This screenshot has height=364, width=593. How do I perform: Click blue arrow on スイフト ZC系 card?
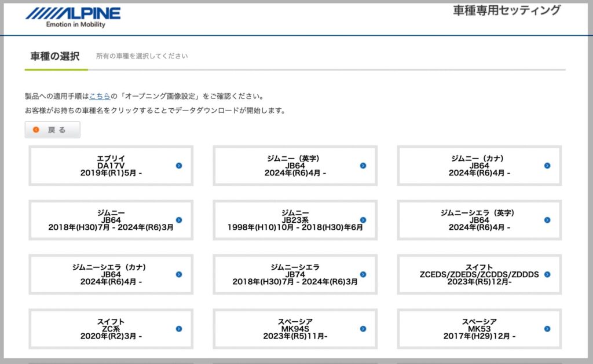tap(179, 329)
